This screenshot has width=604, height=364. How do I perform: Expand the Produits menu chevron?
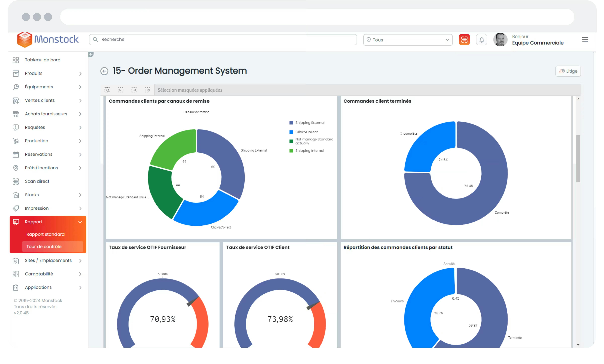click(80, 74)
